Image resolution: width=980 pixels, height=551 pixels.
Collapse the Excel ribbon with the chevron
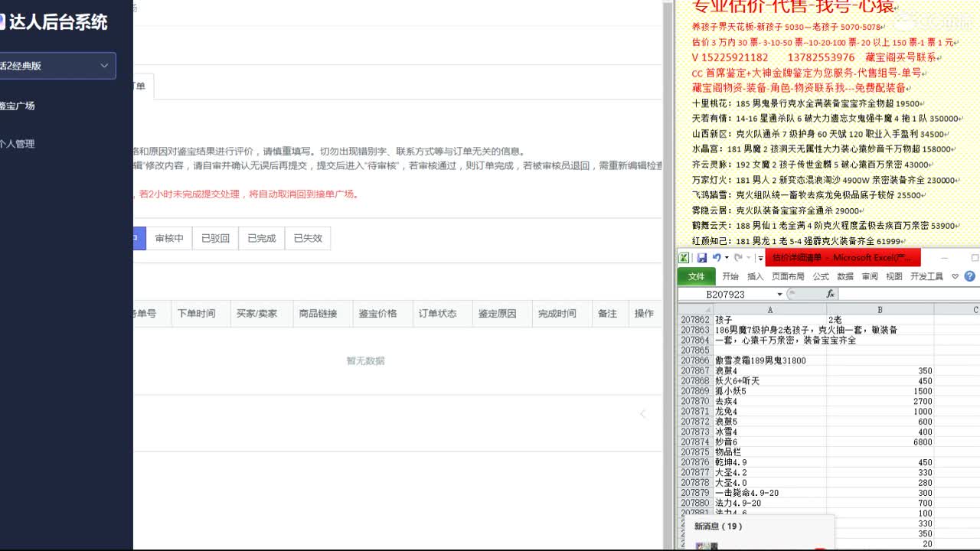pyautogui.click(x=955, y=276)
